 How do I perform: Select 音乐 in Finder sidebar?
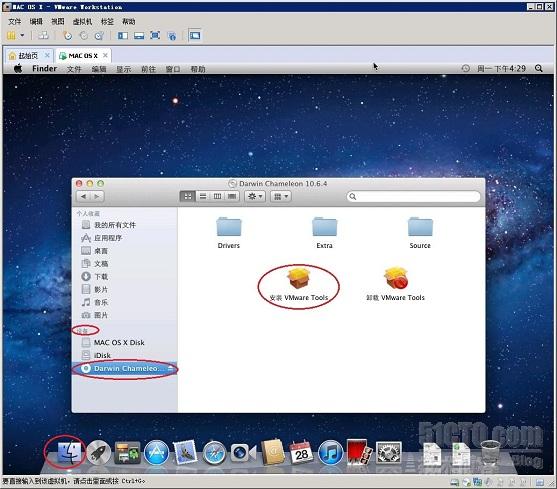[124, 302]
